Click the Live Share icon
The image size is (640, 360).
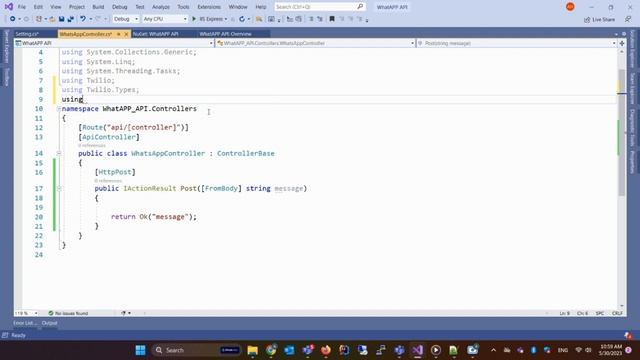(x=587, y=20)
